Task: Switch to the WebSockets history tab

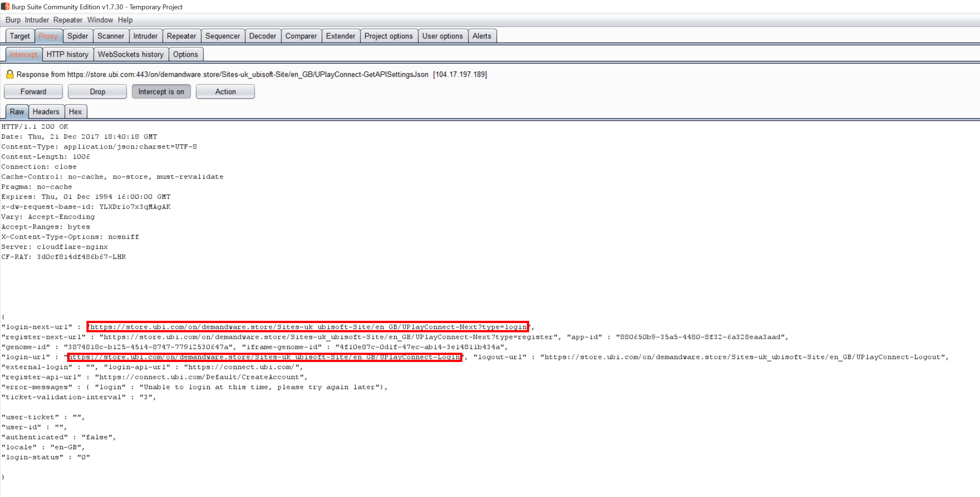Action: [x=131, y=55]
